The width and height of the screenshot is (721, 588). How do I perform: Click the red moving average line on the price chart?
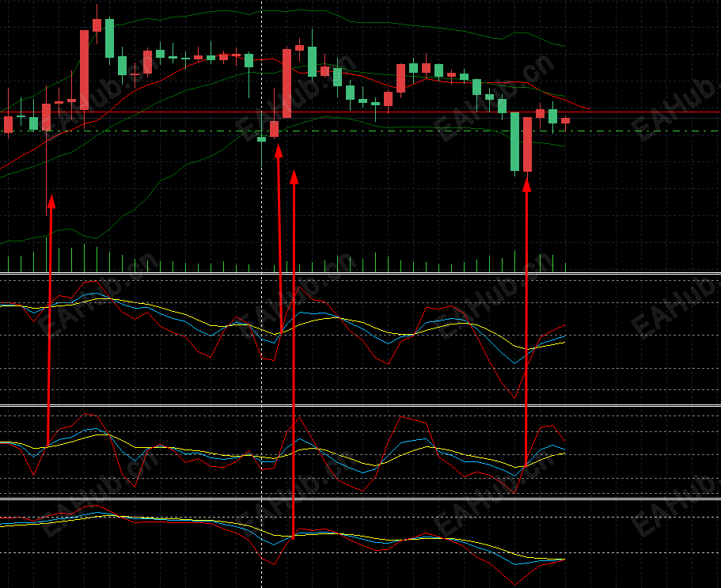(x=184, y=69)
